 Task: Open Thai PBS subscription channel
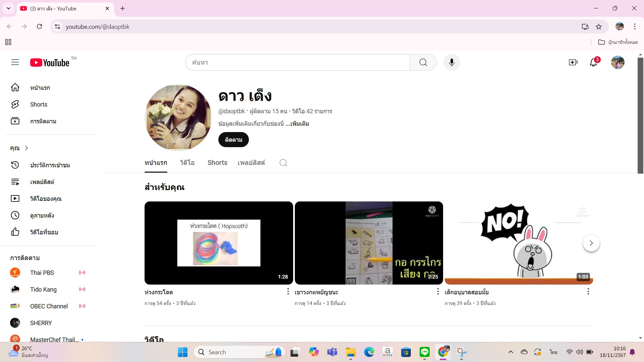pos(42,273)
